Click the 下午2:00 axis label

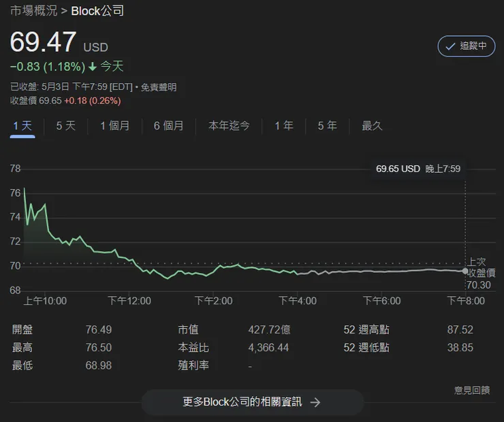(213, 301)
